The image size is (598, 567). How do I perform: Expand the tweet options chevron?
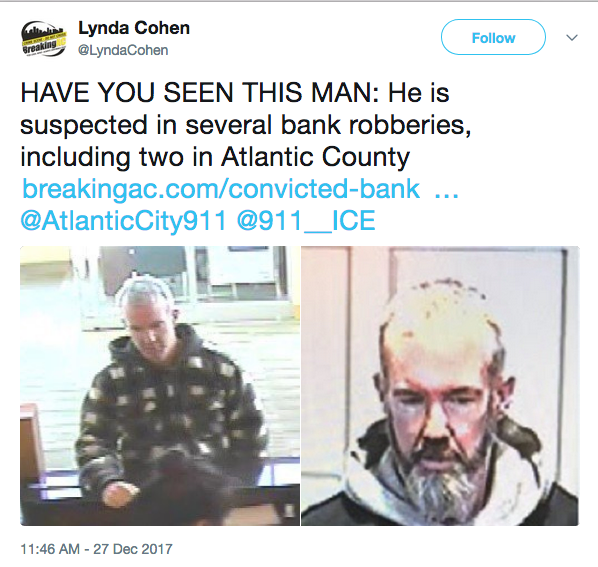(572, 38)
